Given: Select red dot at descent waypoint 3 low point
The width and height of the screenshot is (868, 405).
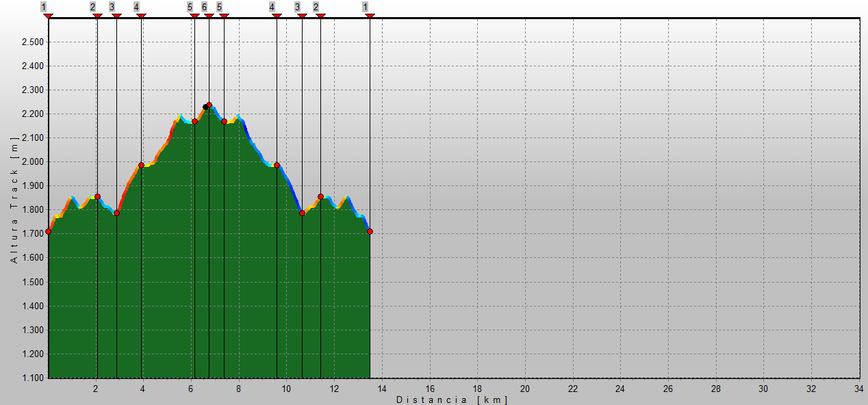Looking at the screenshot, I should click(x=302, y=213).
